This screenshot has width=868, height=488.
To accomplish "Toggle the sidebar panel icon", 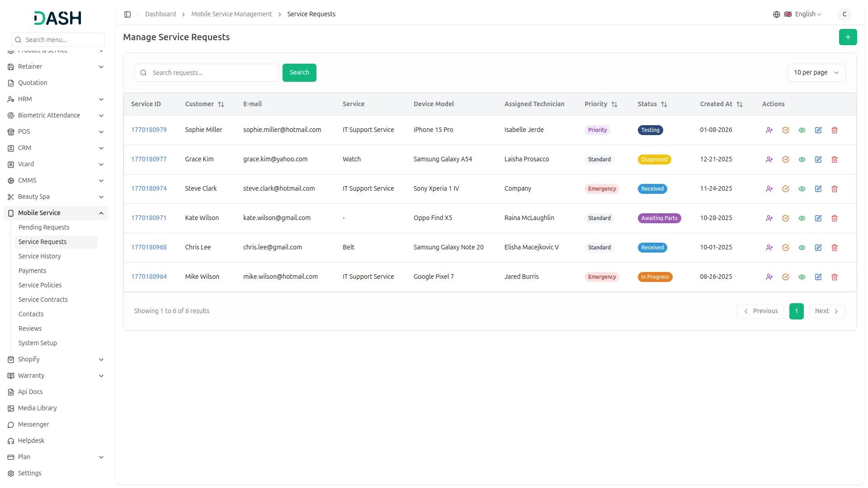I will pyautogui.click(x=127, y=14).
